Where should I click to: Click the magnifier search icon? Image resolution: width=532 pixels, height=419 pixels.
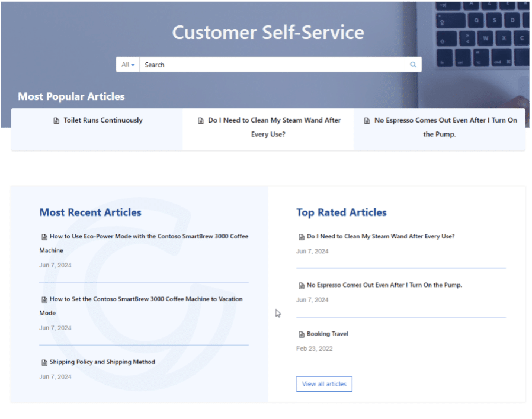(x=413, y=65)
